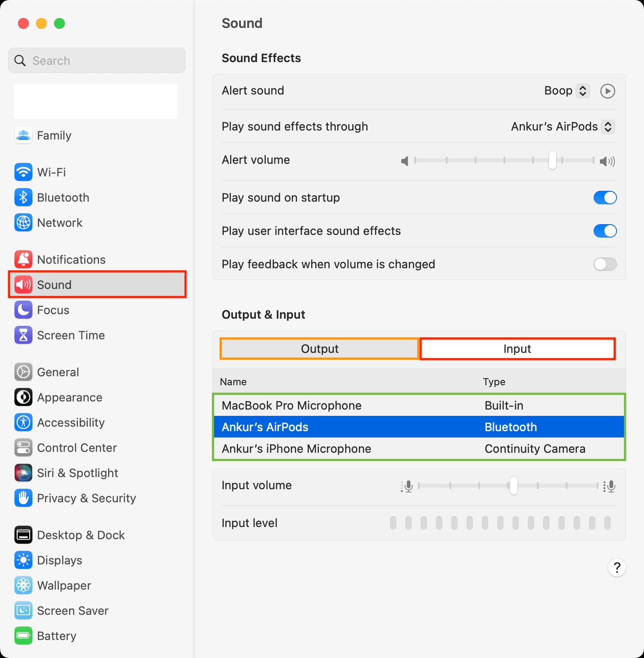Click the help question mark button
644x658 pixels.
pos(617,568)
